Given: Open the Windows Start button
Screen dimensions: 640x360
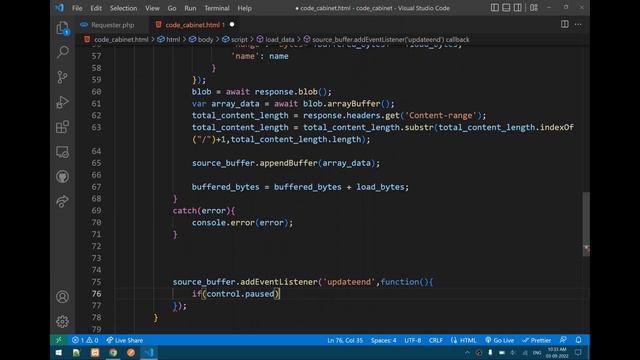Looking at the screenshot, I should tap(59, 353).
